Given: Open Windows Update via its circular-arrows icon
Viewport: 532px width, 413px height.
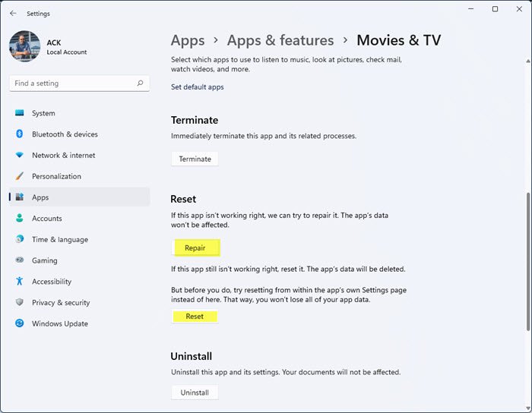Looking at the screenshot, I should point(20,323).
